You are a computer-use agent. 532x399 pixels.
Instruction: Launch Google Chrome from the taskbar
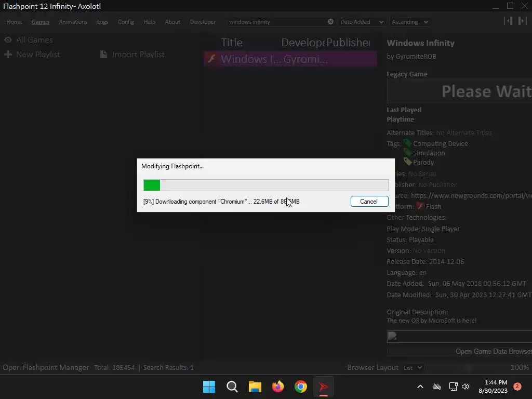tap(301, 387)
